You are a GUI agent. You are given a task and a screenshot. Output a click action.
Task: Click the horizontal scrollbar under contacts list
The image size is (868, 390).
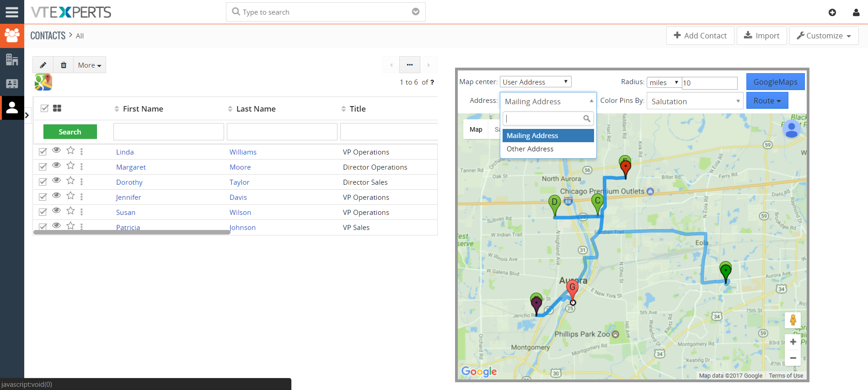click(132, 232)
